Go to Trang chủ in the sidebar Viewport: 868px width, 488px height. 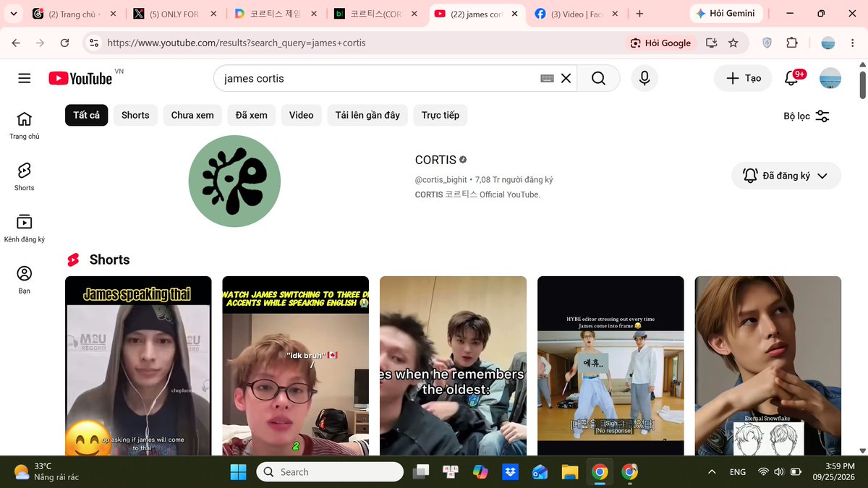tap(25, 126)
